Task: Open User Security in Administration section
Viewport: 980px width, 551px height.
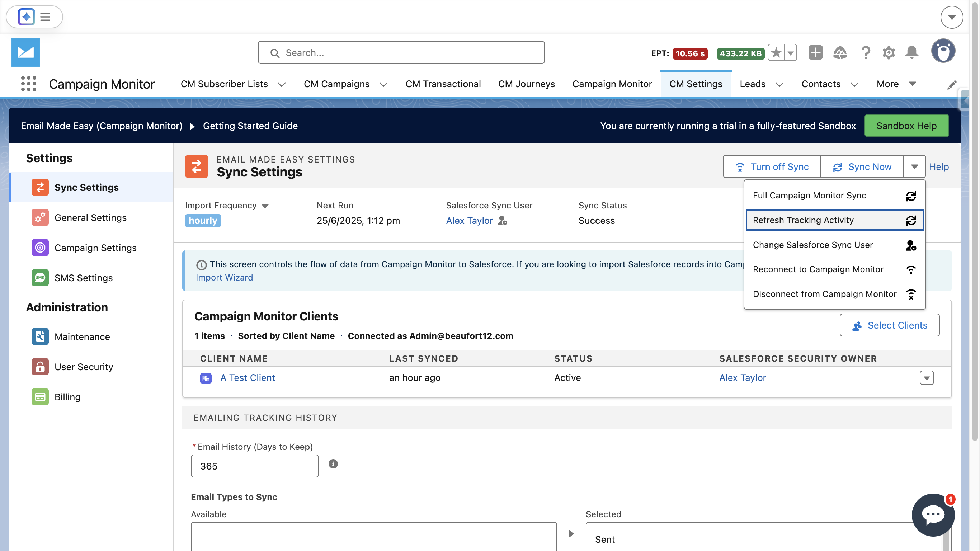Action: 90,367
